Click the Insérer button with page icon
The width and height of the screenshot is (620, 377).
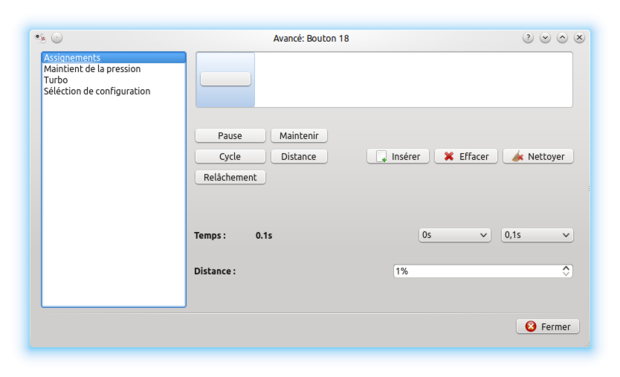[x=398, y=156]
